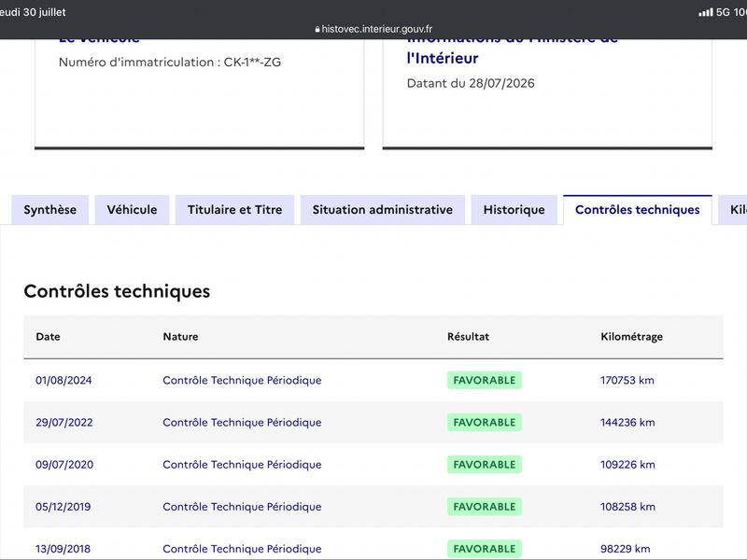Image resolution: width=747 pixels, height=560 pixels.
Task: Click the FAVORABLE badge for 29/07/2022
Action: (x=485, y=423)
